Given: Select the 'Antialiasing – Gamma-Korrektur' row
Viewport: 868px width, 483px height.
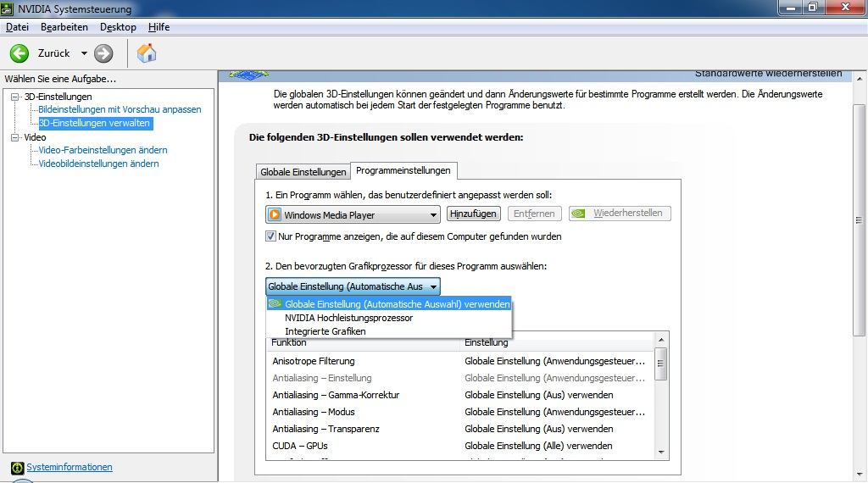Looking at the screenshot, I should [460, 395].
